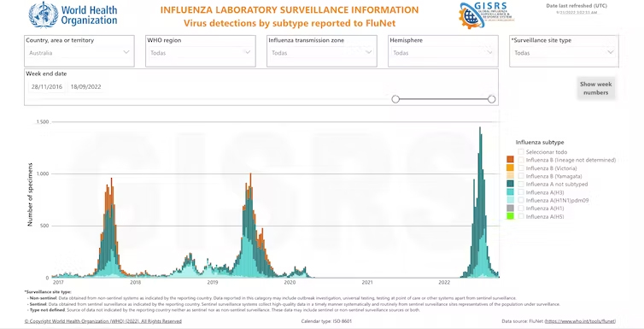
Task: Expand the Hemisphere dropdown chevron
Action: 489,52
